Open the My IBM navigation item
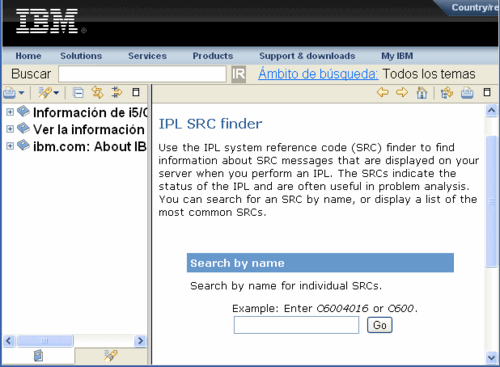Screen dimensions: 500x367 tap(397, 56)
